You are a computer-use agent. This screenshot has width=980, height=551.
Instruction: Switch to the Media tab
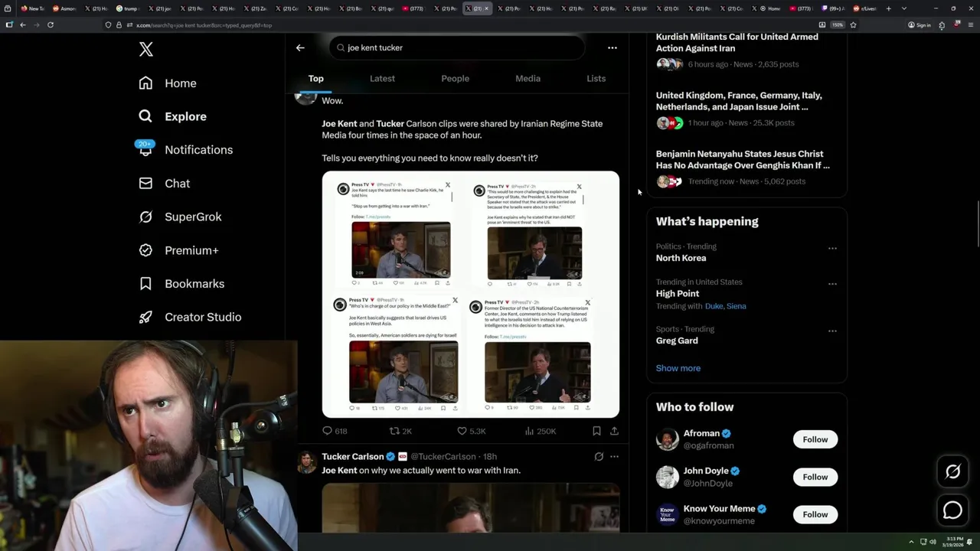pyautogui.click(x=528, y=78)
